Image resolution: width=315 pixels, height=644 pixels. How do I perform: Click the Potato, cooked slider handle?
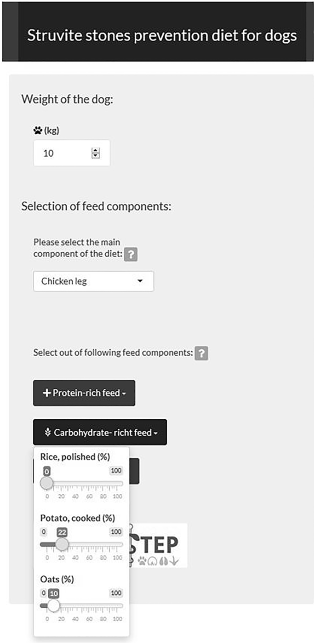pyautogui.click(x=62, y=544)
